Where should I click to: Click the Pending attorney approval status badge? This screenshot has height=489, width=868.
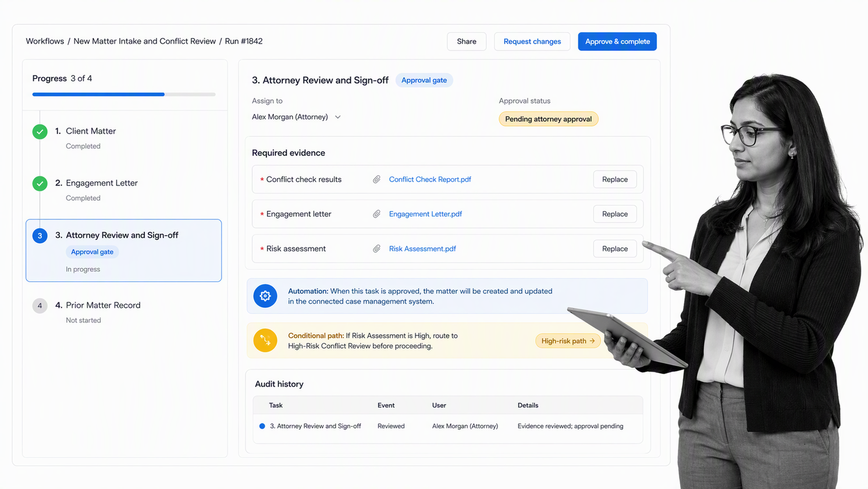[x=549, y=119]
